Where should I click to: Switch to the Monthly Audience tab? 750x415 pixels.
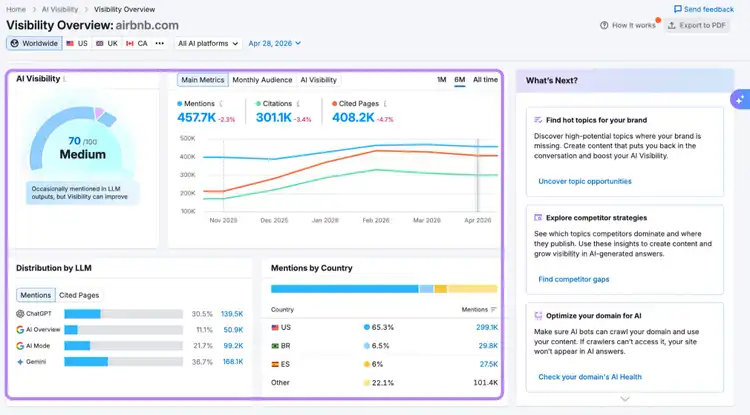(x=262, y=80)
